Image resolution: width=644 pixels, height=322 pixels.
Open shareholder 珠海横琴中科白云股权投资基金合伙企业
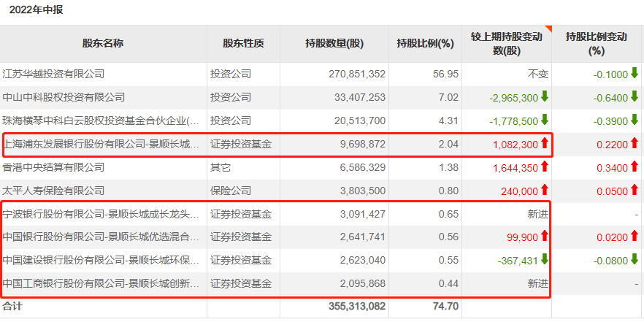tap(101, 120)
